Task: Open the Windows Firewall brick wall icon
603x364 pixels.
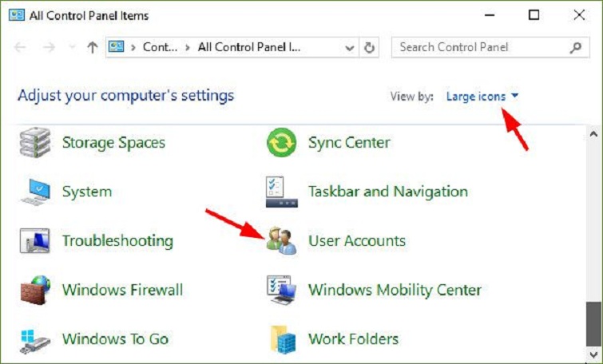Action: pos(34,289)
